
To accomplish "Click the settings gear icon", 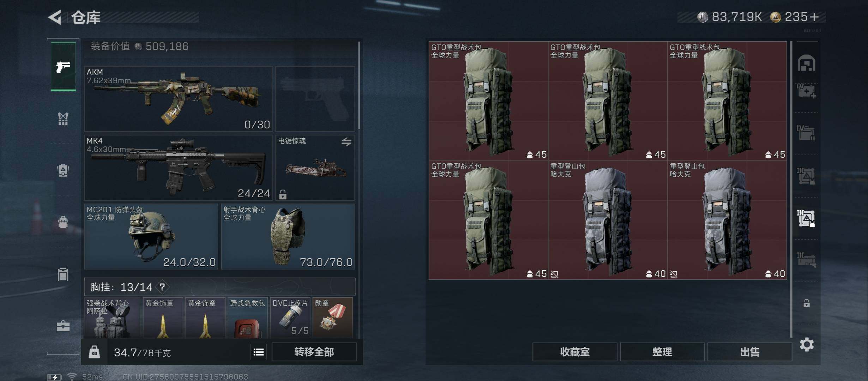I will click(807, 344).
